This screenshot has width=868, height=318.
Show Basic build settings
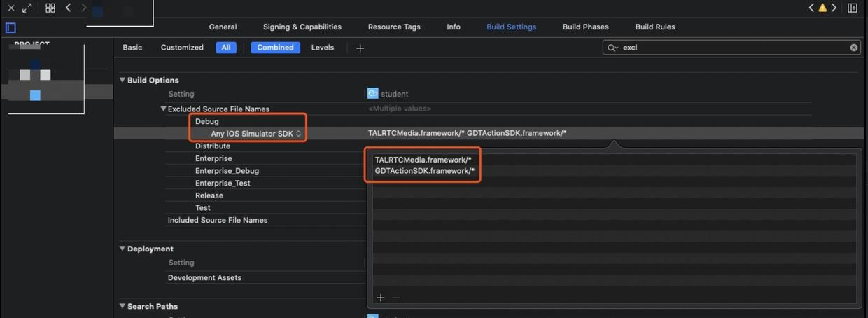[x=132, y=48]
